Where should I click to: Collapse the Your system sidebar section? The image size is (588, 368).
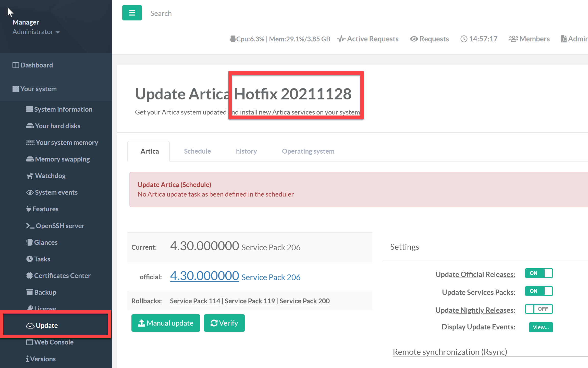pos(38,89)
